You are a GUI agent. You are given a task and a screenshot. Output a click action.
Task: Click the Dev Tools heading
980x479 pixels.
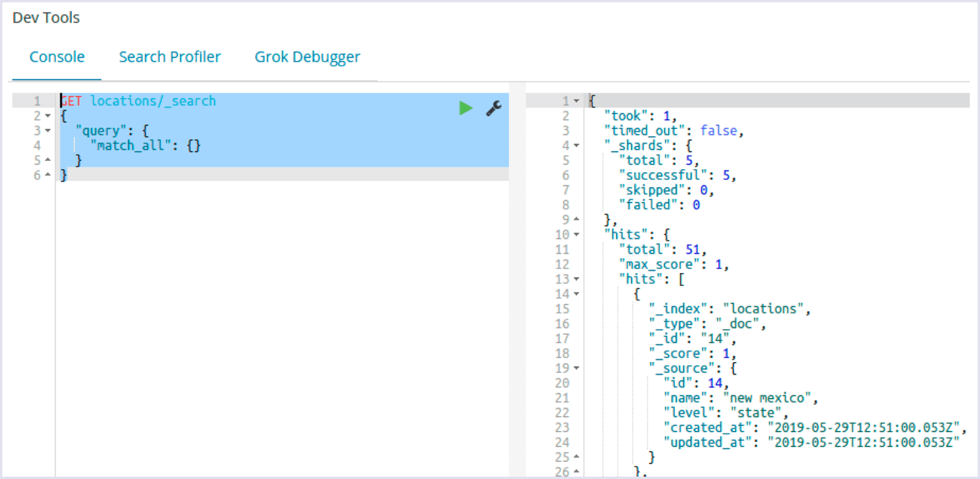click(x=46, y=18)
